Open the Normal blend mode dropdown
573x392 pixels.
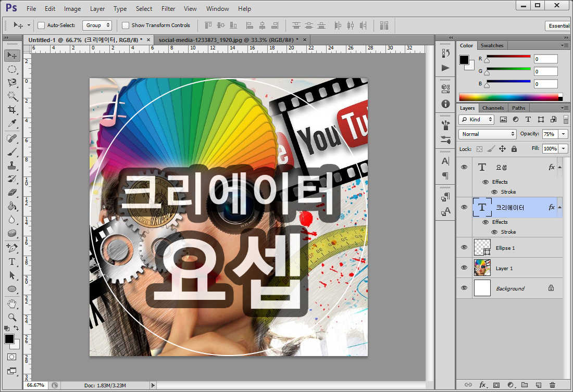(487, 134)
